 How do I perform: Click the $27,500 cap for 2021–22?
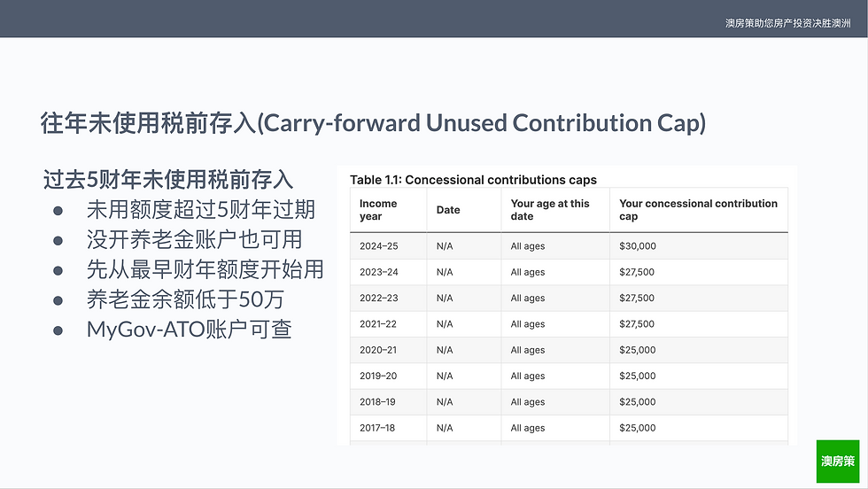pyautogui.click(x=637, y=324)
